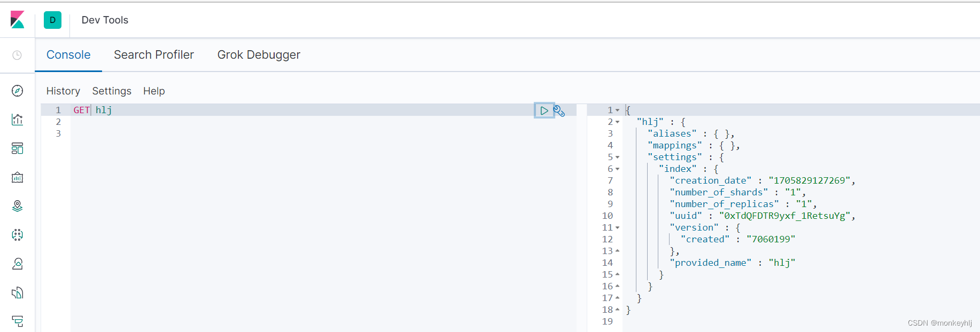980x332 pixels.
Task: Open Discover compass icon in sidebar
Action: [17, 91]
